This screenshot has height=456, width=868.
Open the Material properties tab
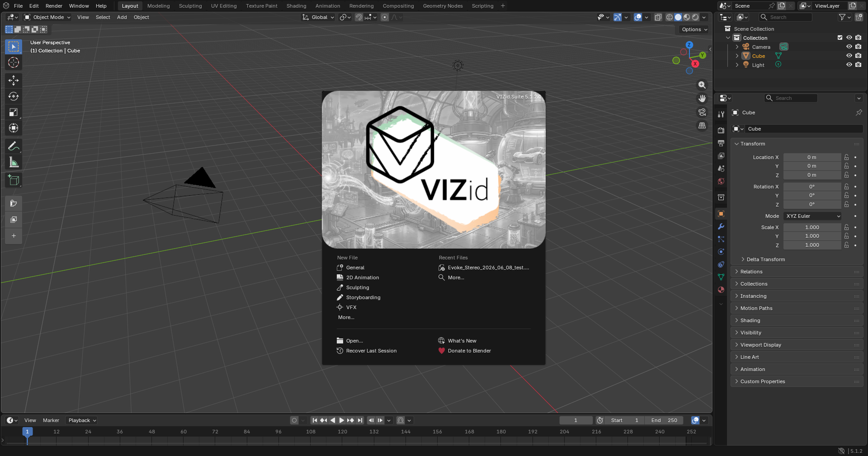721,290
